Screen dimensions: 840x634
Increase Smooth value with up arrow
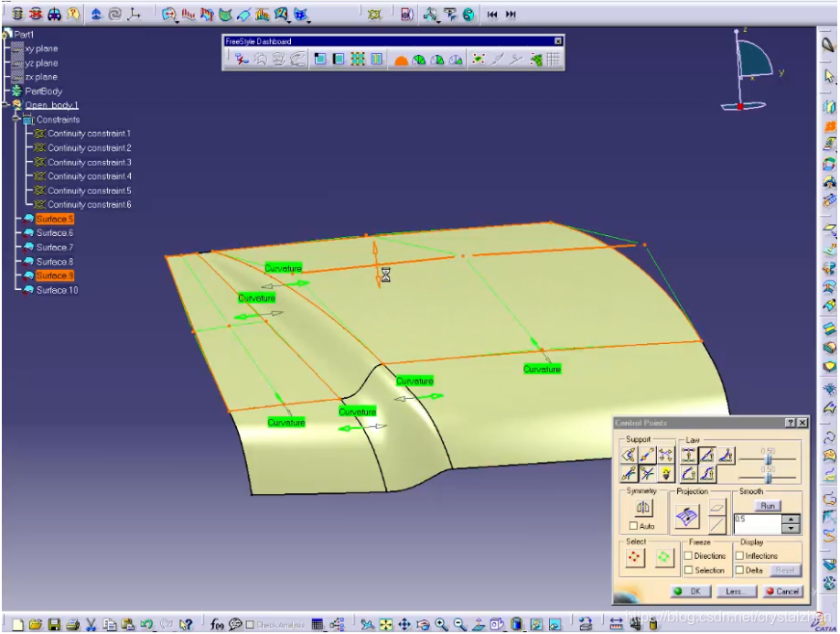pos(791,520)
